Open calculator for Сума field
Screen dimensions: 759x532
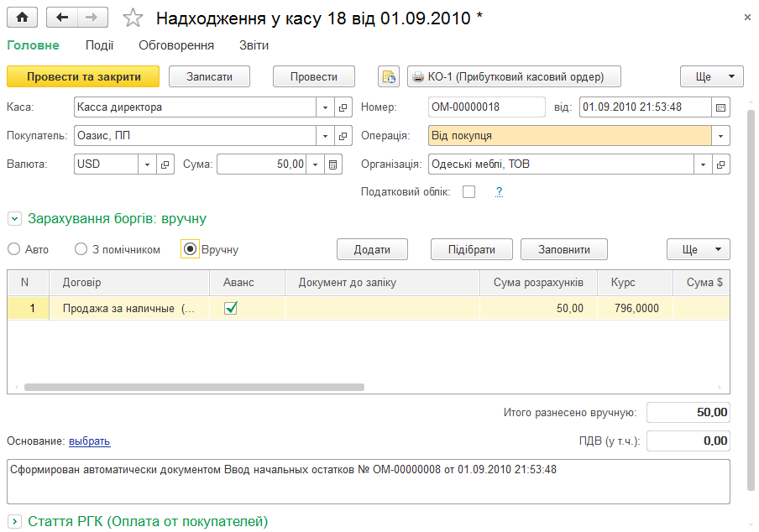333,164
